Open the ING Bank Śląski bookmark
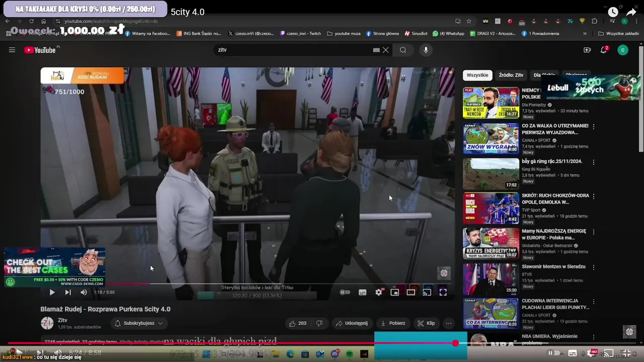The width and height of the screenshot is (644, 362). point(199,34)
